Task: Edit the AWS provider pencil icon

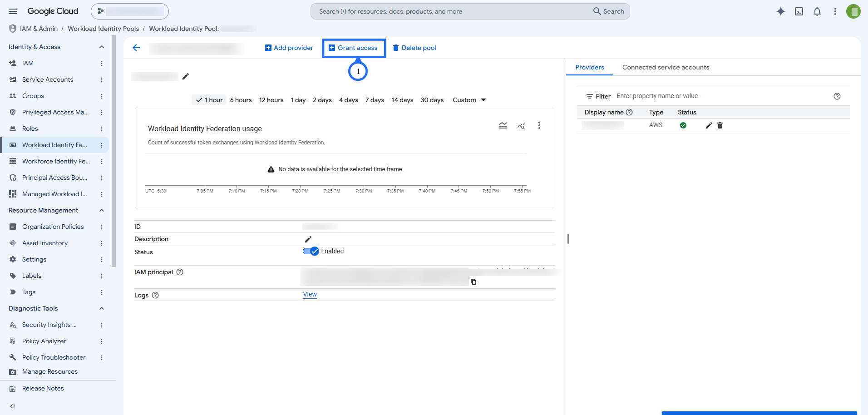Action: (x=709, y=125)
